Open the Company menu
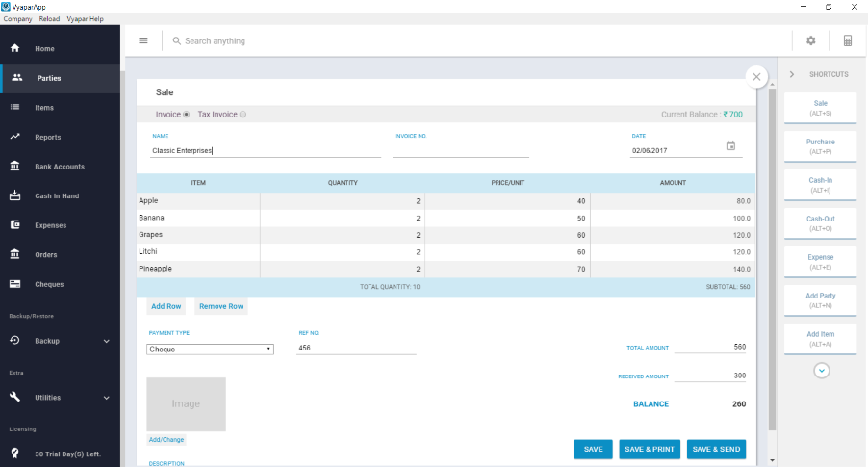 (18, 19)
